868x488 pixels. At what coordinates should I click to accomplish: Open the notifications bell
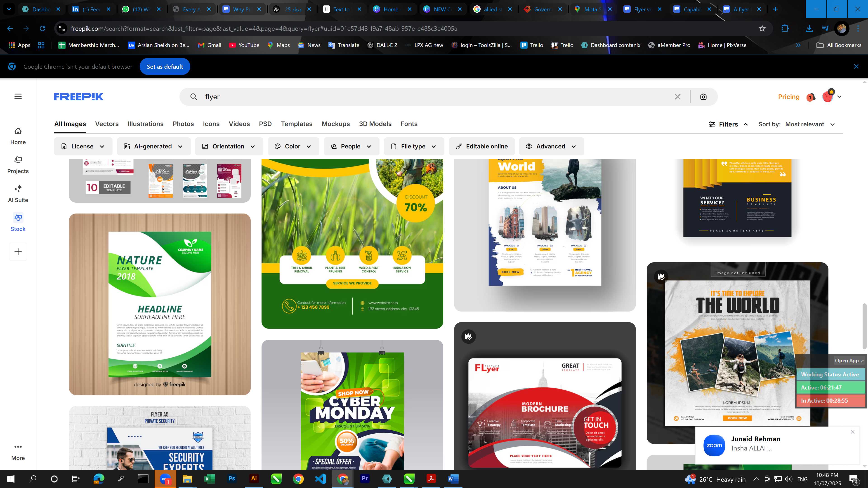(x=811, y=97)
